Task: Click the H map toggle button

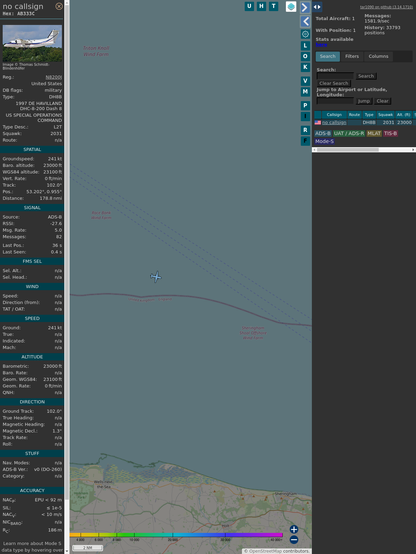Action: click(x=261, y=6)
